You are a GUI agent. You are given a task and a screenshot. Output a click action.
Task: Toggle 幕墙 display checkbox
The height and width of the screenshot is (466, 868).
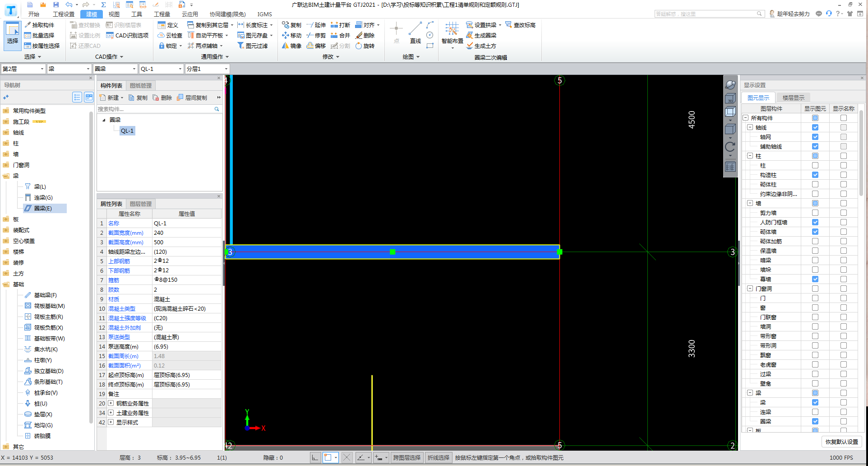click(815, 279)
